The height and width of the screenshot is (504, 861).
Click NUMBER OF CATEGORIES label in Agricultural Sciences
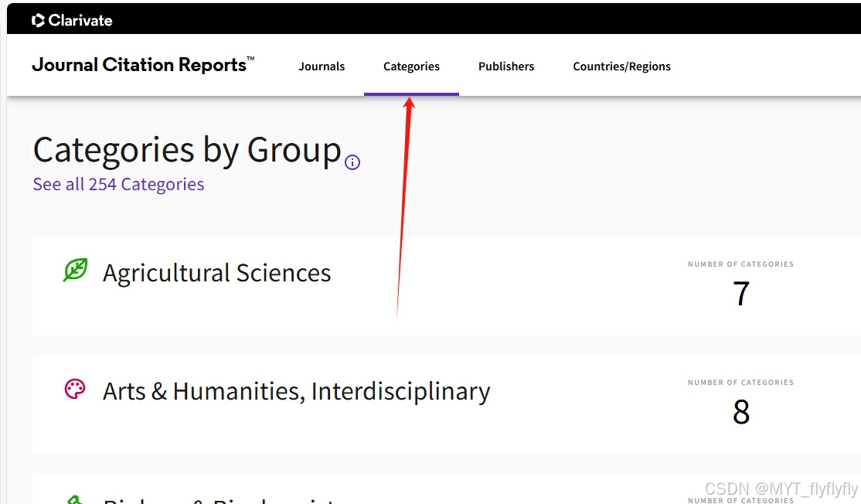pyautogui.click(x=740, y=264)
